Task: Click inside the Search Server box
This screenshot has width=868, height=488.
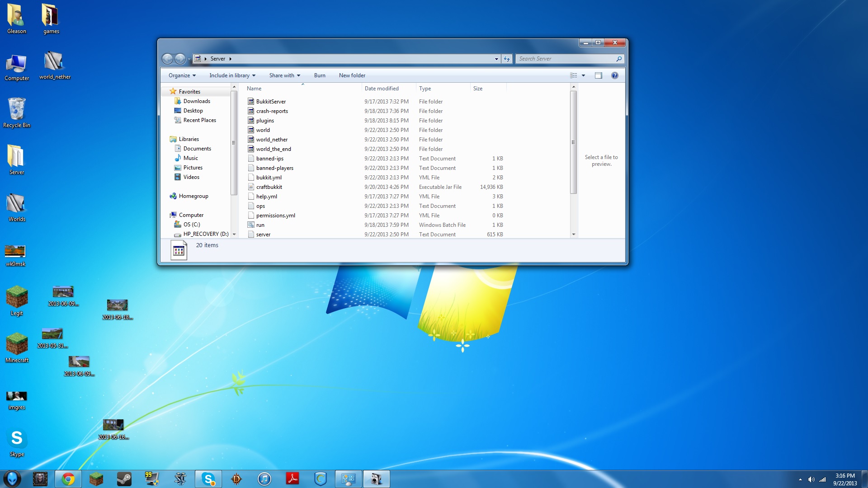Action: (565, 59)
